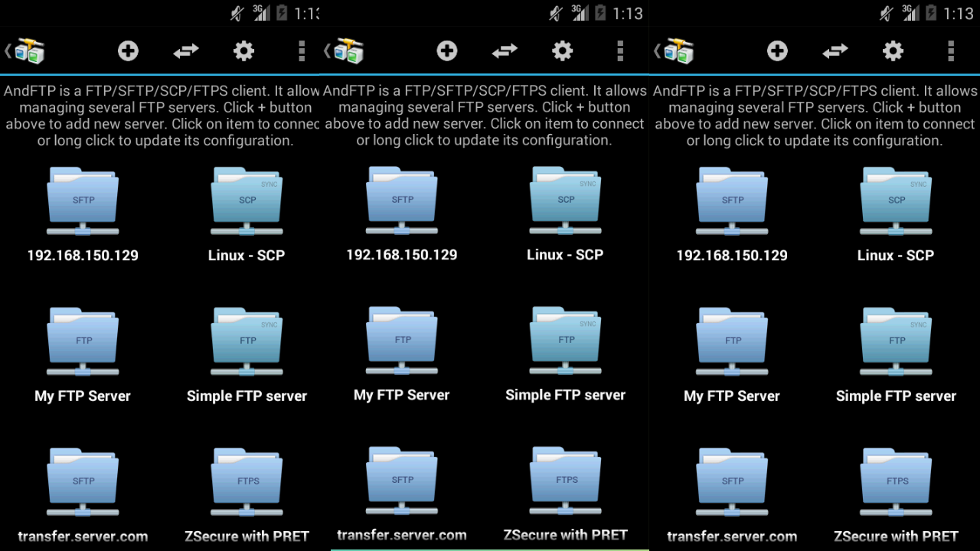Open transfer.server.com SFTP folder in right screen
The width and height of the screenshot is (980, 551).
(732, 483)
